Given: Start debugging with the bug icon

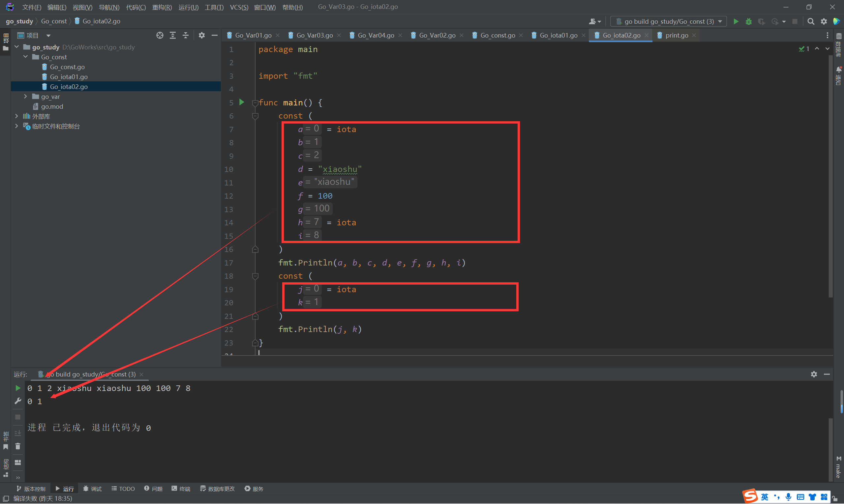Looking at the screenshot, I should pos(748,21).
